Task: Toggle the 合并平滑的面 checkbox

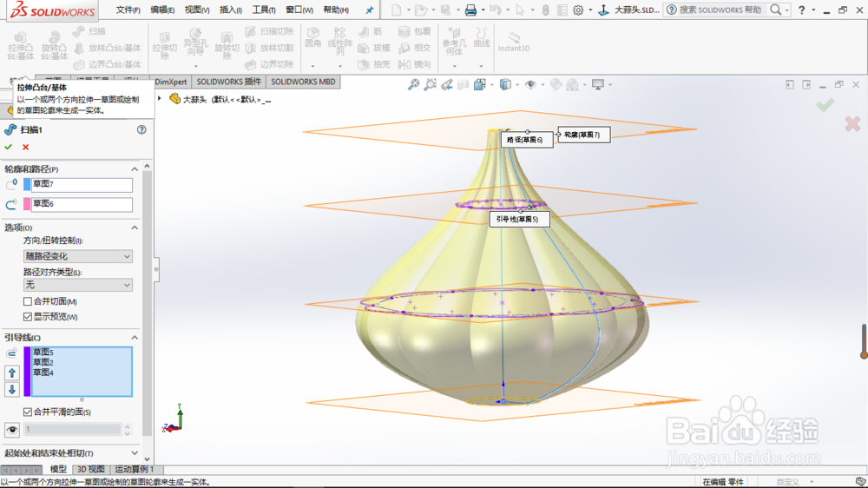Action: coord(27,412)
